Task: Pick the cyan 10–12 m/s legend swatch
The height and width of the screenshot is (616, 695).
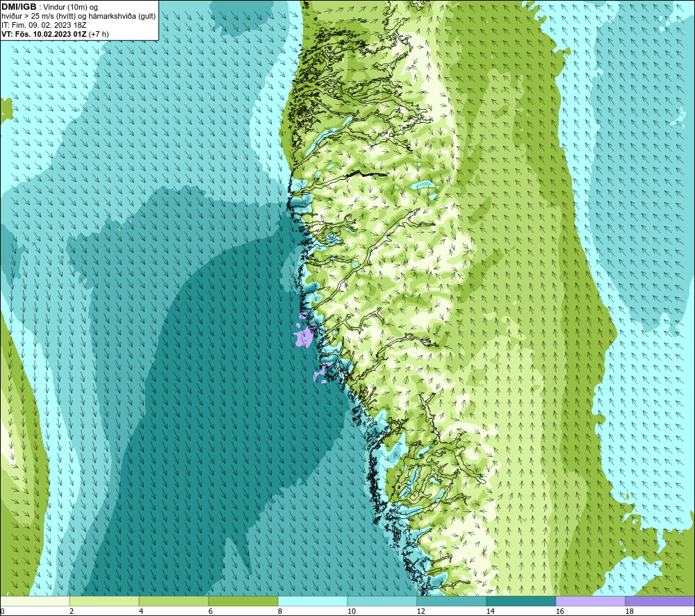Action: point(382,601)
